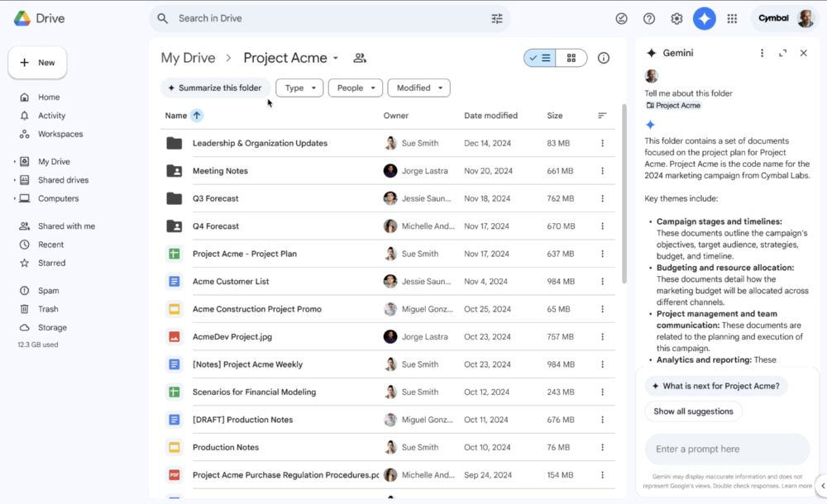This screenshot has width=827, height=504.
Task: Click Show all suggestions in Gemini
Action: pyautogui.click(x=693, y=411)
